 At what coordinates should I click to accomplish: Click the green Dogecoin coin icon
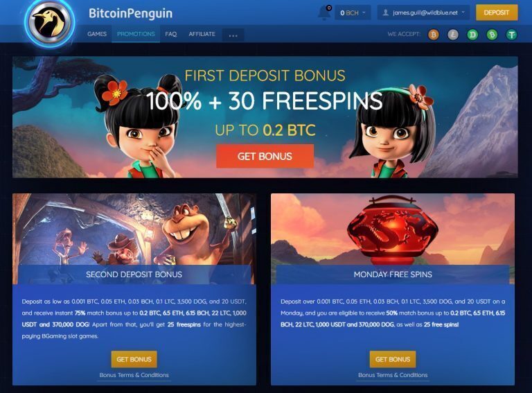tap(472, 34)
